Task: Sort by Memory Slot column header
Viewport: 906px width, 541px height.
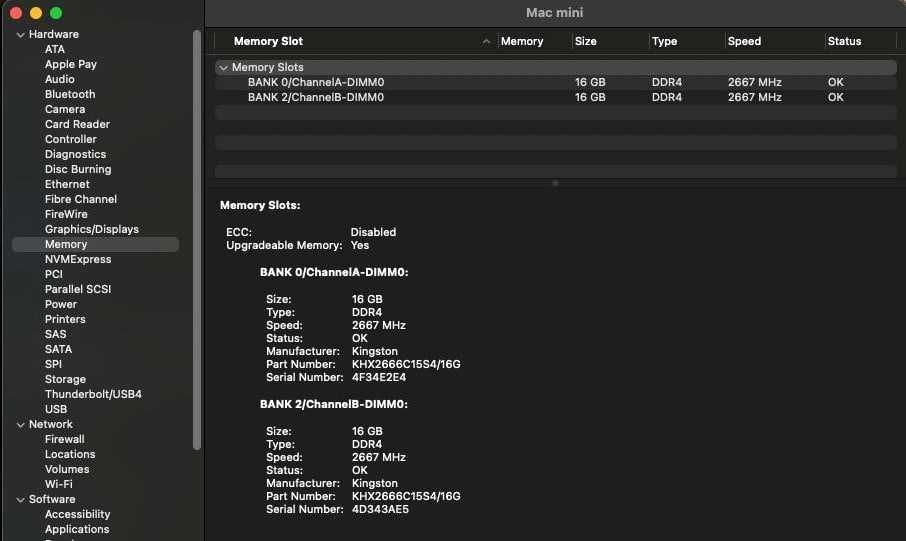Action: pos(268,42)
